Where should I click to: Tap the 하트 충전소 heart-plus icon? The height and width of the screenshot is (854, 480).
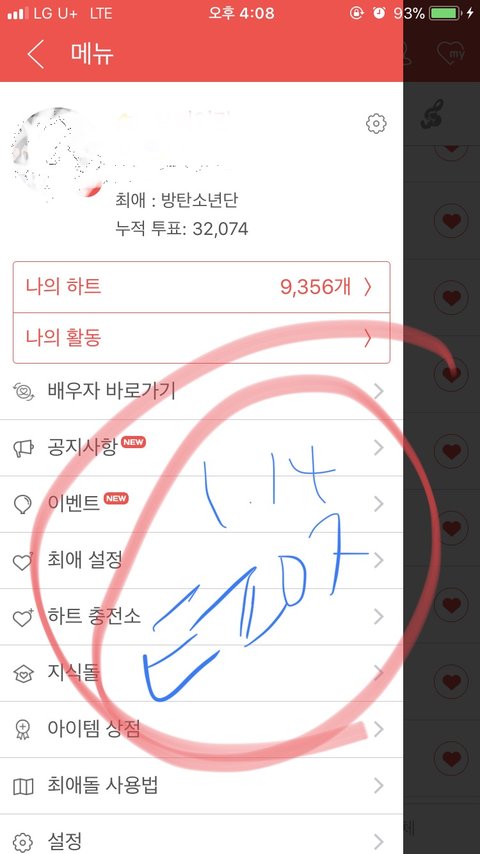tap(23, 617)
